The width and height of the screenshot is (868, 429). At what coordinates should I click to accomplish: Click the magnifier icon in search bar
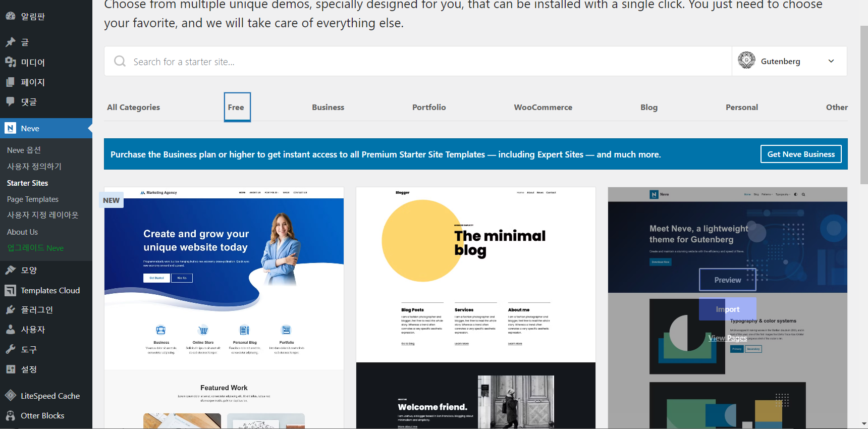pyautogui.click(x=120, y=62)
